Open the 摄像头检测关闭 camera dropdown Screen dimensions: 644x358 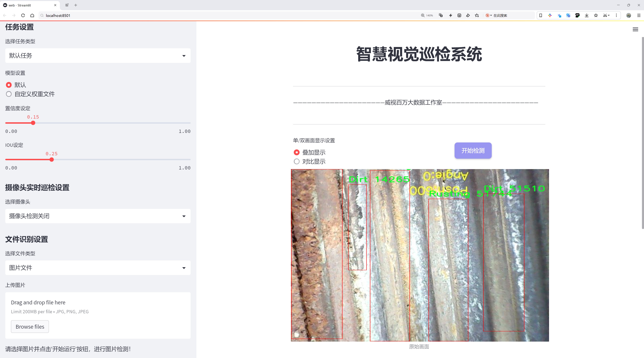pyautogui.click(x=98, y=216)
